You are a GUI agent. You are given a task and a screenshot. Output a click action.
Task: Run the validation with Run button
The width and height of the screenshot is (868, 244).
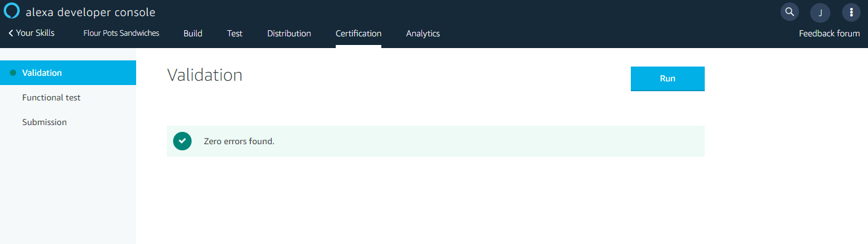[668, 79]
